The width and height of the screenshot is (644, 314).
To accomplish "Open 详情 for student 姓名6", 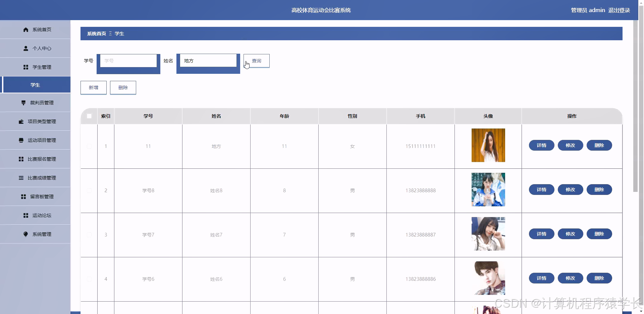I will point(542,278).
